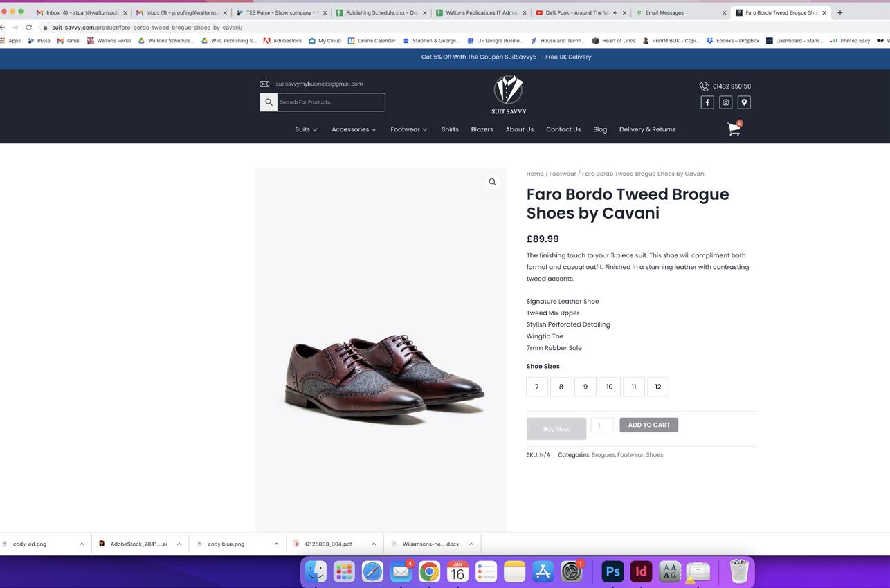Open options for Williamsons docx download
Screen dimensions: 890x588
[x=471, y=544]
